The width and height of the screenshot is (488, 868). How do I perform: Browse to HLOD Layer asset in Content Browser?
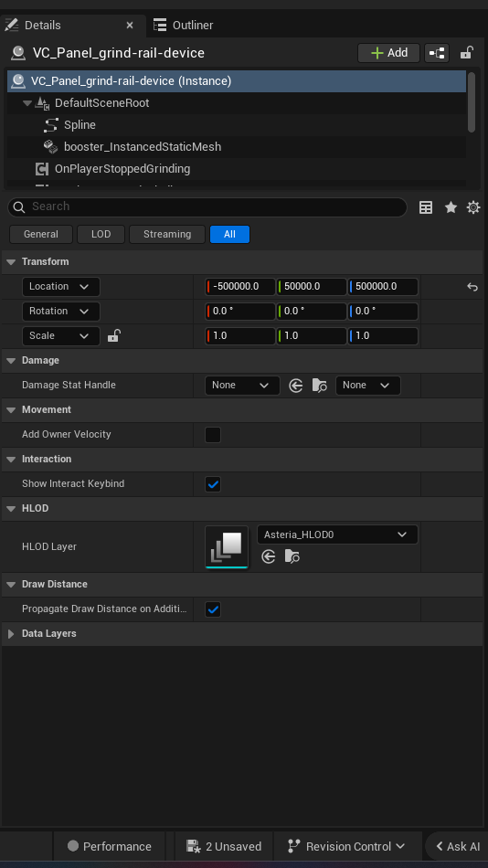(x=292, y=556)
